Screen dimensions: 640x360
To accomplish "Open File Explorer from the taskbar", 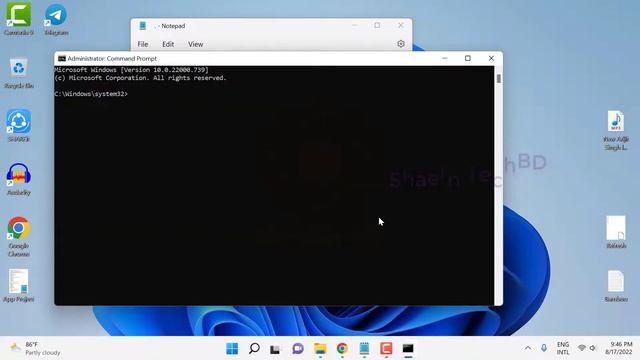I will tap(320, 348).
